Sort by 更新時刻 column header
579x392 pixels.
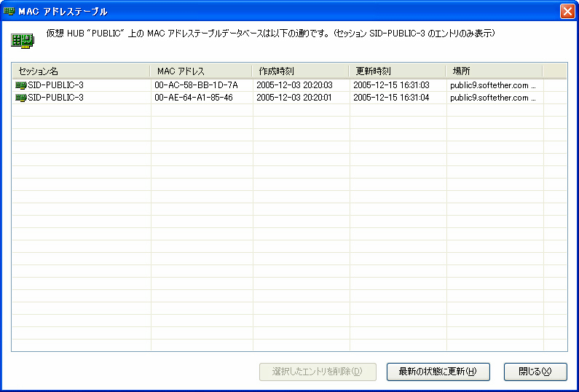coord(398,71)
